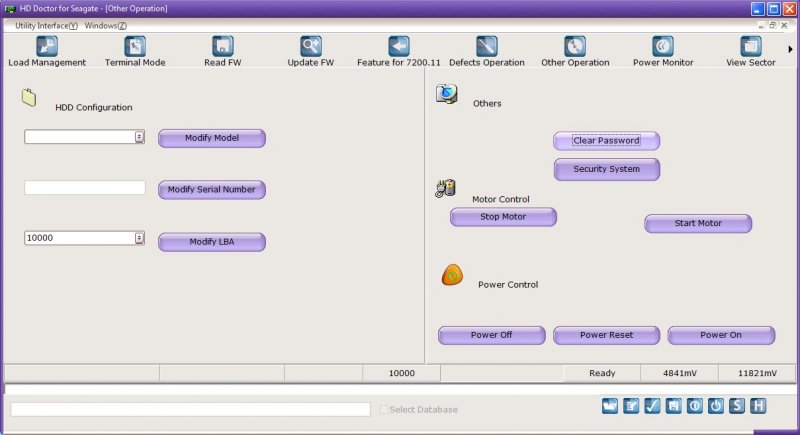Screen dimensions: 800x435
Task: Click the 4841mV voltage reading
Action: pyautogui.click(x=680, y=373)
